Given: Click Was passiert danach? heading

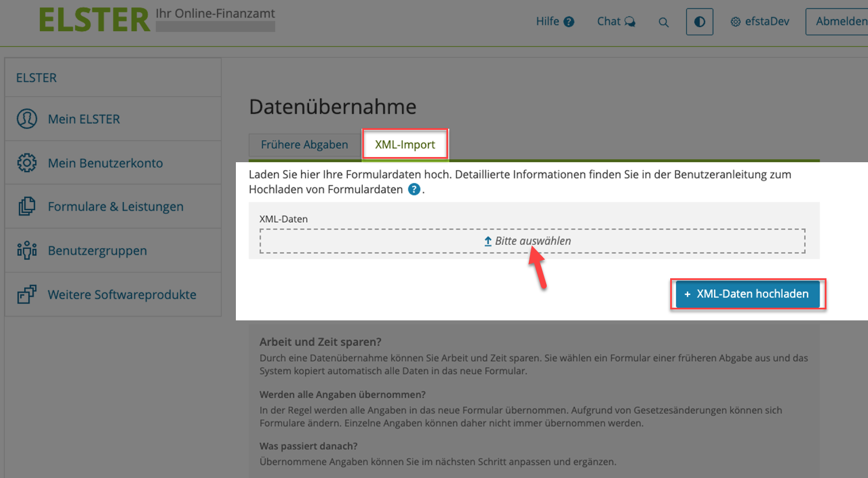Looking at the screenshot, I should (x=309, y=446).
